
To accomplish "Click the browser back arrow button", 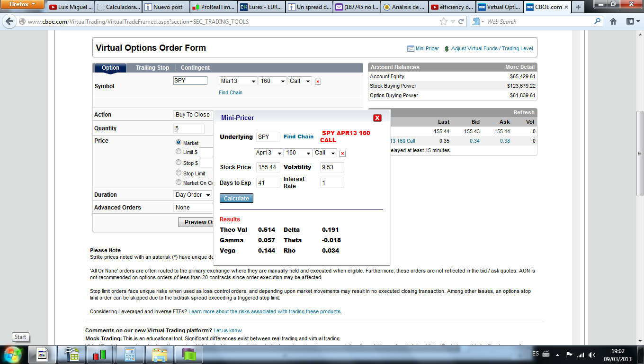I will [x=9, y=22].
